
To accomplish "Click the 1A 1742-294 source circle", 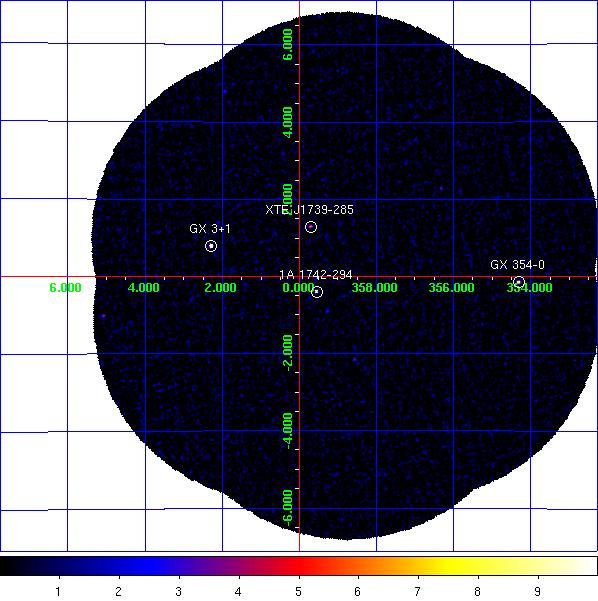I will [x=317, y=292].
